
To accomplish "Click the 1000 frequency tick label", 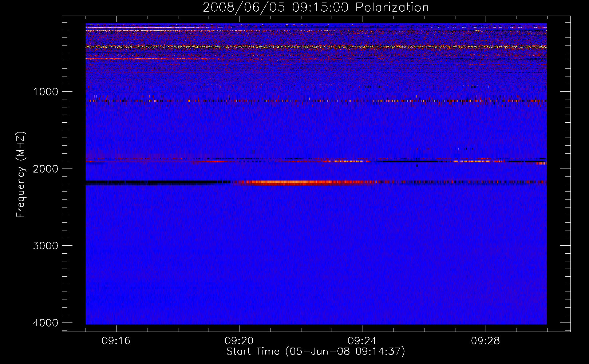I will pyautogui.click(x=46, y=91).
